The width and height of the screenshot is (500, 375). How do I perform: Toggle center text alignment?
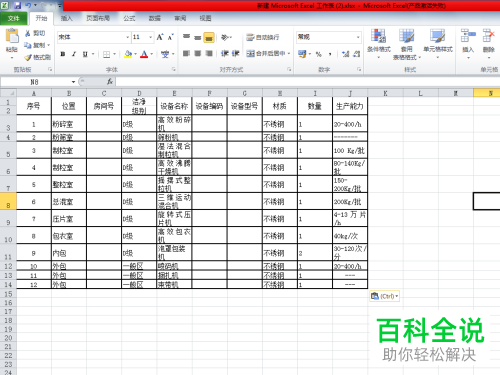pos(198,54)
